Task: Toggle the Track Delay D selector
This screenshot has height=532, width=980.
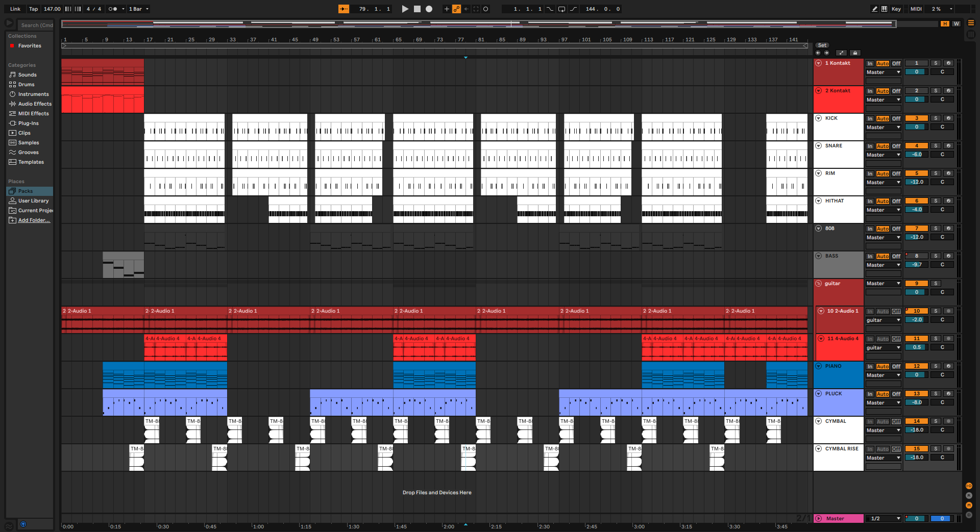Action: coord(969,515)
